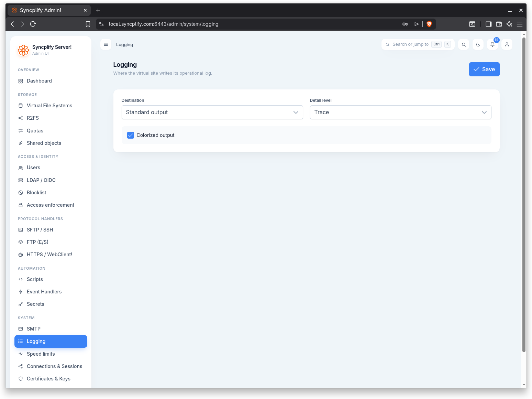This screenshot has height=399, width=532.
Task: Click the Blocklist ban icon
Action: tap(21, 193)
